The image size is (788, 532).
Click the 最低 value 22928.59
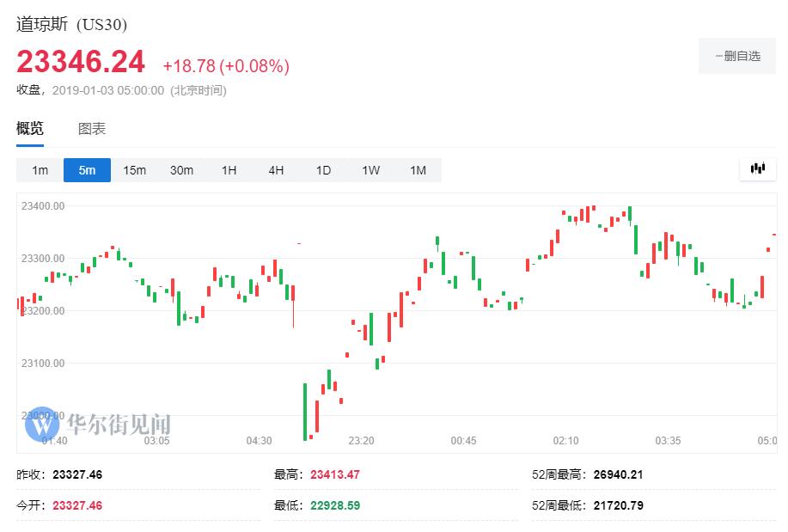[x=334, y=505]
